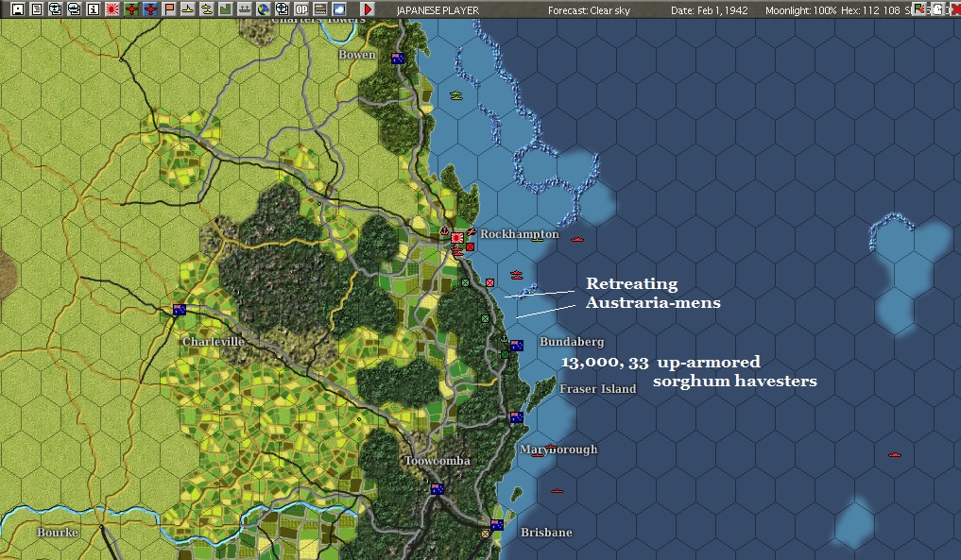Click the anchor port icon at Rockhampton

[x=444, y=231]
